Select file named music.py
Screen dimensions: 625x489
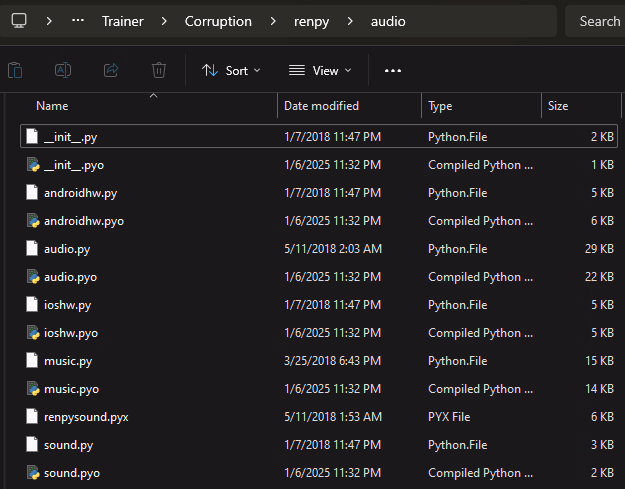(x=68, y=361)
